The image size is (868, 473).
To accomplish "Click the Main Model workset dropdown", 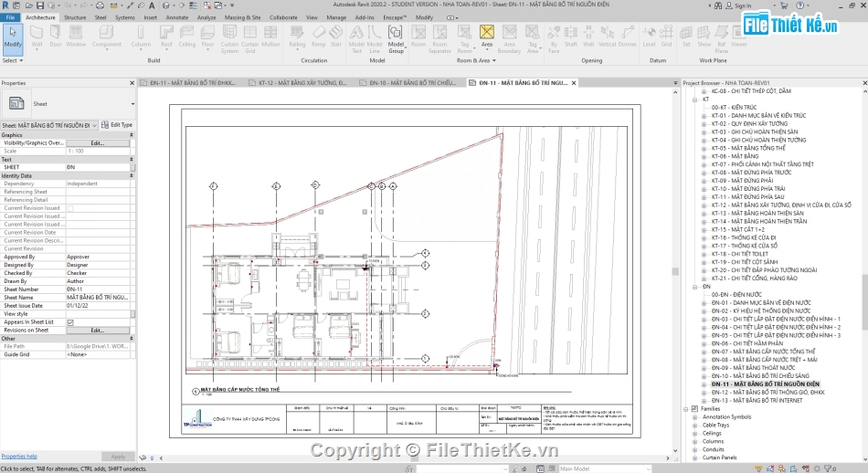I will 605,468.
